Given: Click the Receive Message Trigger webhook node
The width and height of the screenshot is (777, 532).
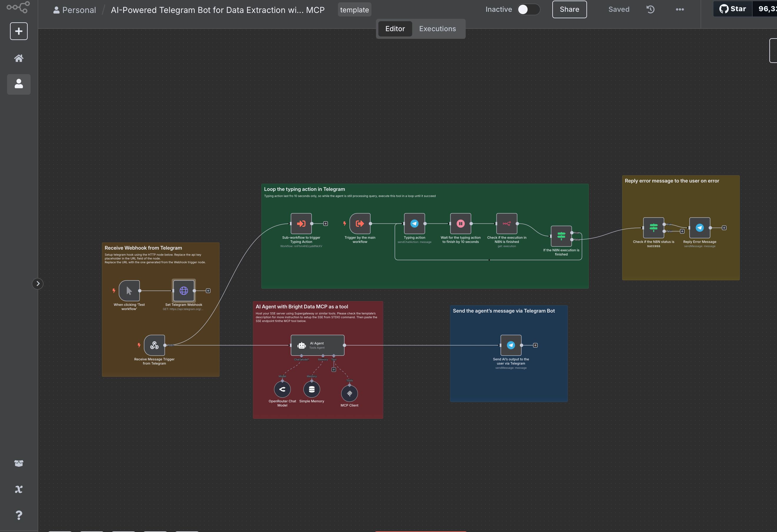Looking at the screenshot, I should pos(154,345).
